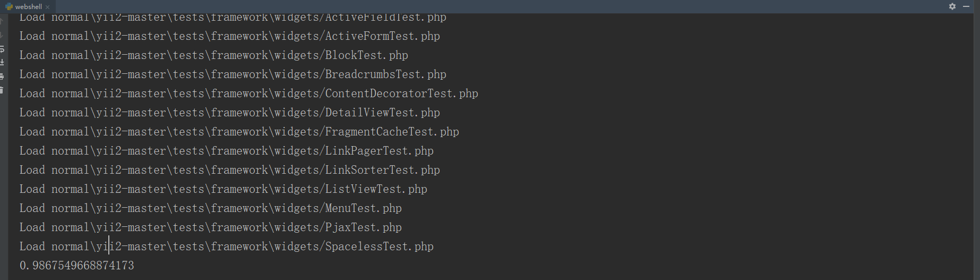Click the down-arrow icon in console gutter

(2, 35)
